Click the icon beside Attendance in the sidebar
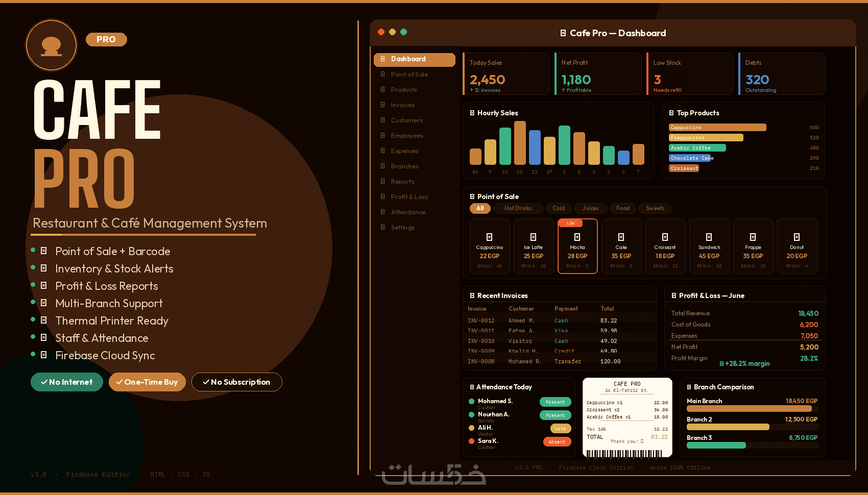Image resolution: width=868 pixels, height=495 pixels. [x=383, y=212]
